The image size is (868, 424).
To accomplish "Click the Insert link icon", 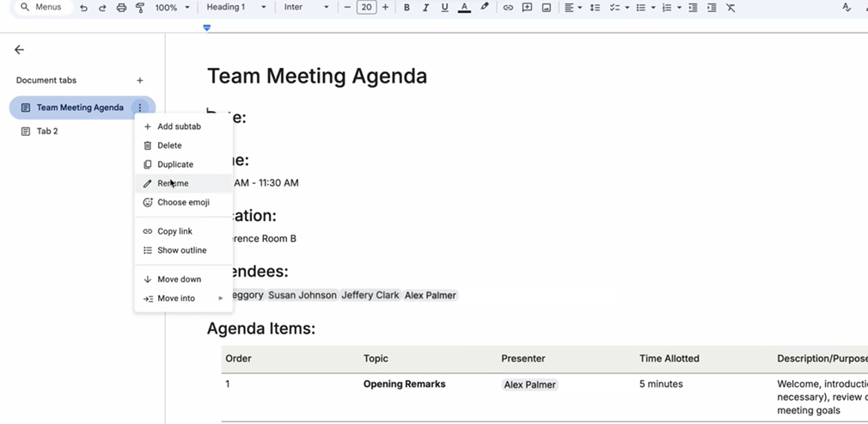I will (508, 8).
